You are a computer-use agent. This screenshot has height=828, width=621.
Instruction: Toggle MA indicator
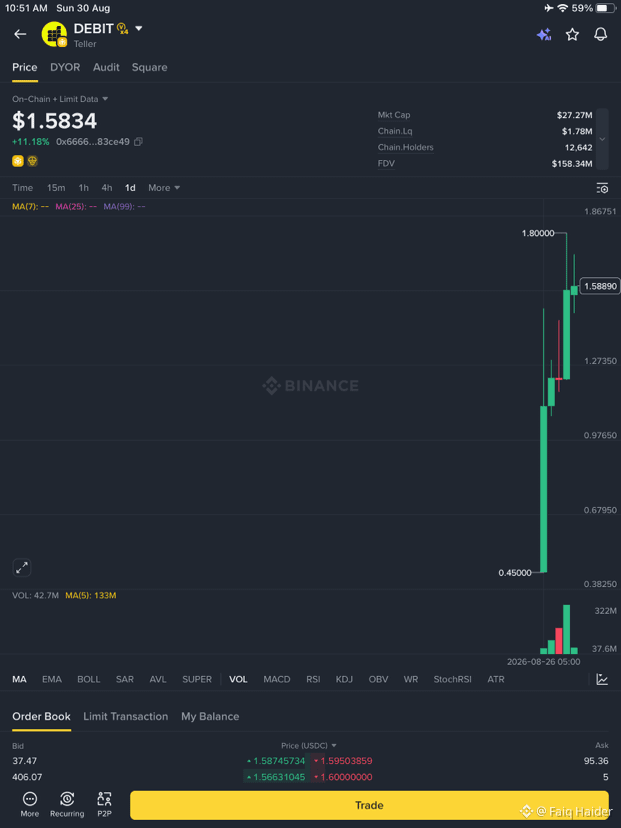[x=19, y=680]
